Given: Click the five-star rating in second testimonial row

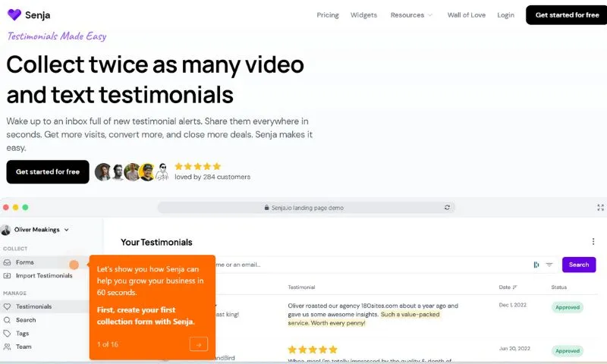Looking at the screenshot, I should pyautogui.click(x=313, y=350).
